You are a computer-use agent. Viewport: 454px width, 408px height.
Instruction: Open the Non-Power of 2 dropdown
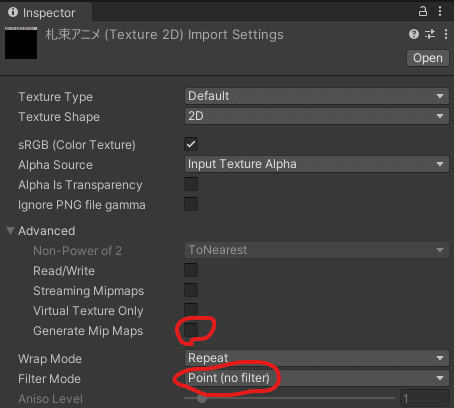click(x=317, y=250)
